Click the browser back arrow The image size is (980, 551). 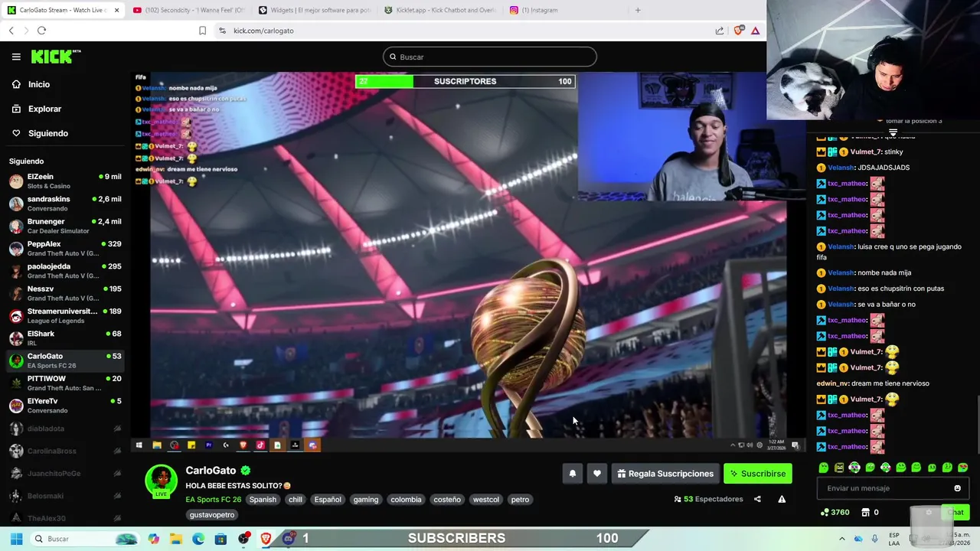pos(11,31)
